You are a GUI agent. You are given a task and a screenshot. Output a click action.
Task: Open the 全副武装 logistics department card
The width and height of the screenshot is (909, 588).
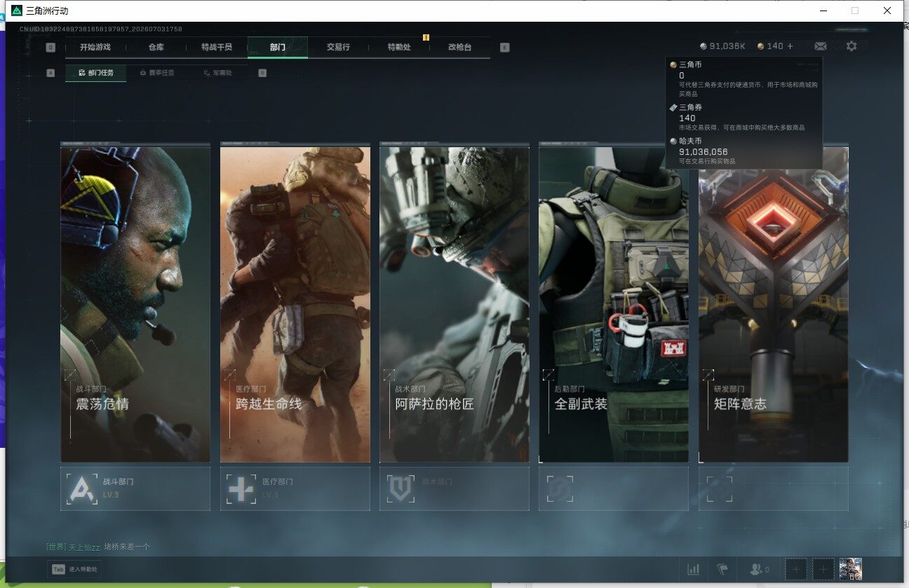614,304
